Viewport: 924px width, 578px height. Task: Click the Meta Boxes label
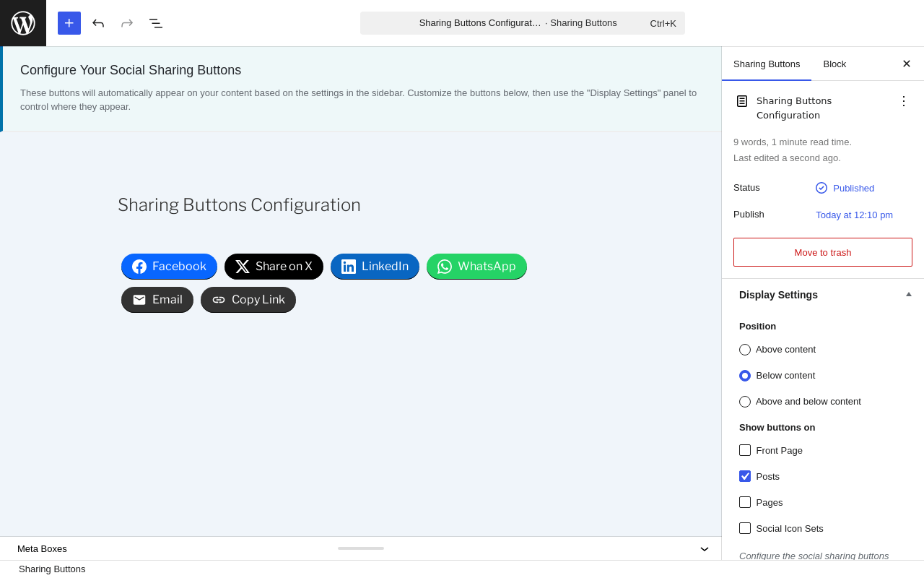tap(42, 548)
